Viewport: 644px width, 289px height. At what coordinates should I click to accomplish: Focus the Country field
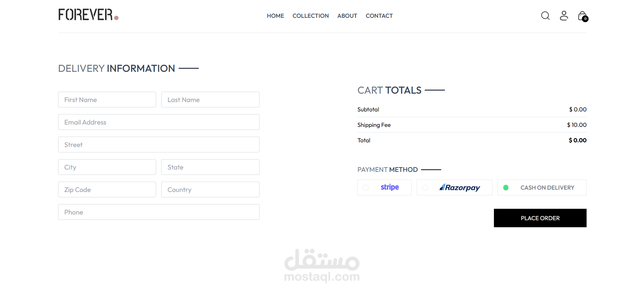210,190
